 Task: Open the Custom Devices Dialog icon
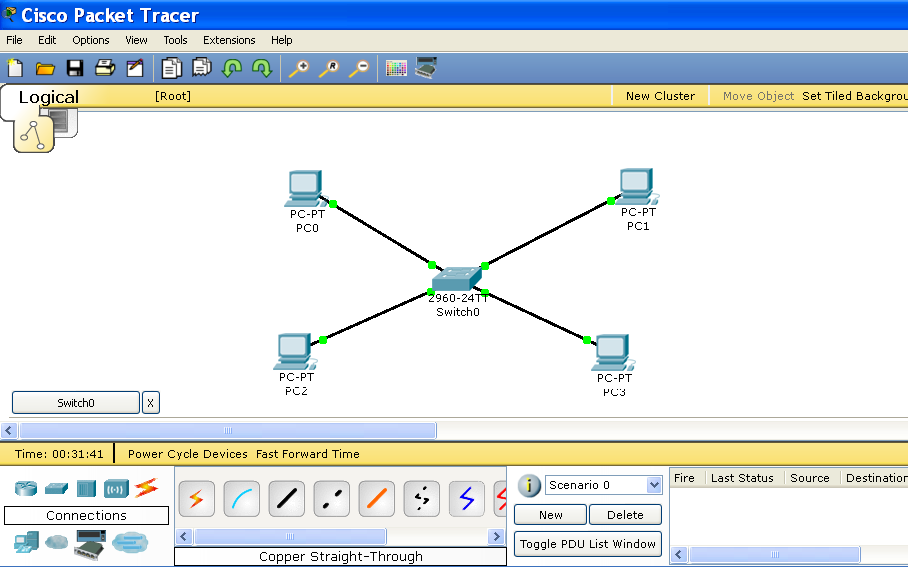coord(426,67)
